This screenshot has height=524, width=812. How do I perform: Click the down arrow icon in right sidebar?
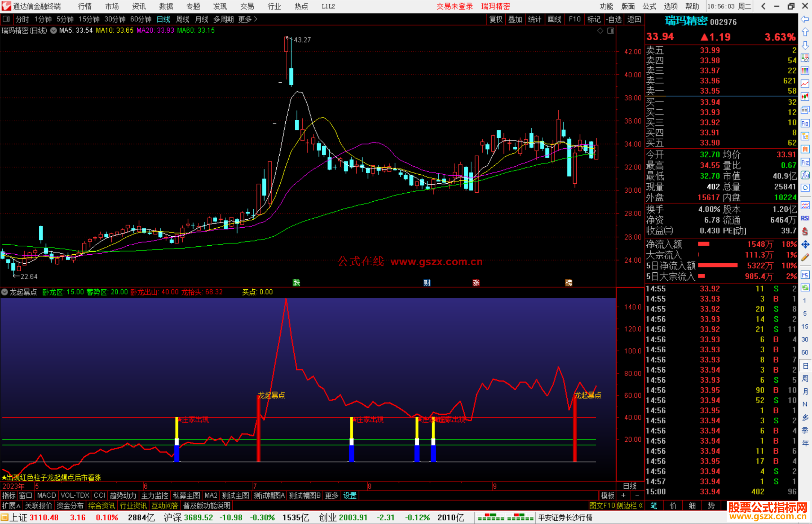pyautogui.click(x=805, y=45)
